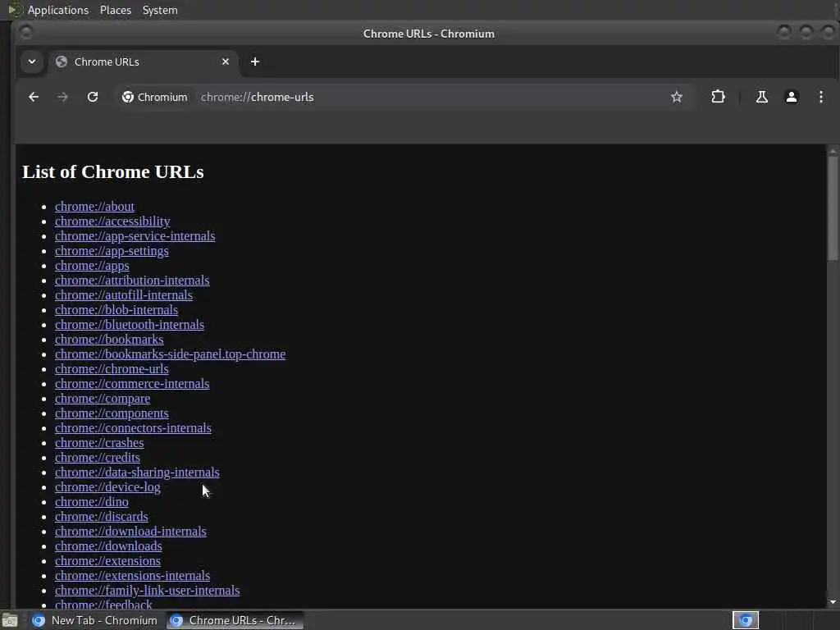Open chrome://crashes link

(x=99, y=443)
